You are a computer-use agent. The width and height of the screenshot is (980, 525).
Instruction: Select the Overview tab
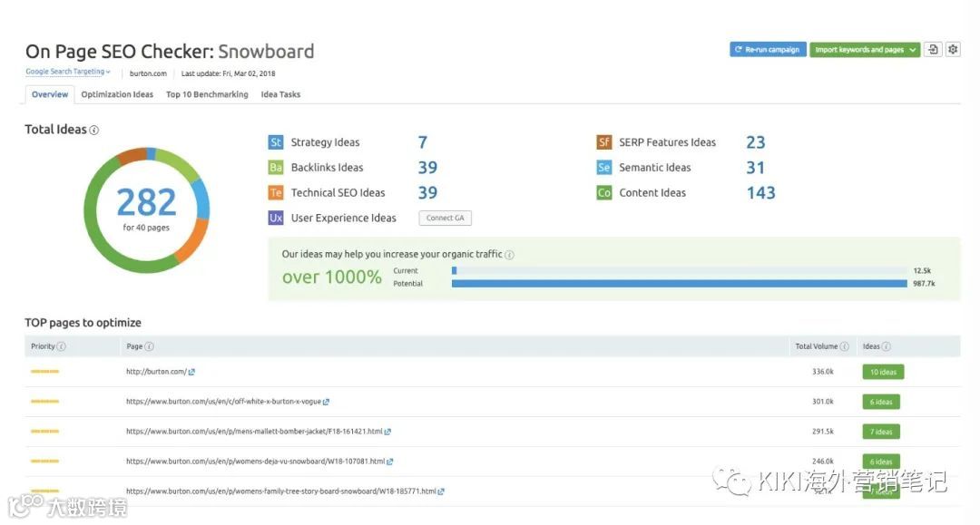point(50,94)
